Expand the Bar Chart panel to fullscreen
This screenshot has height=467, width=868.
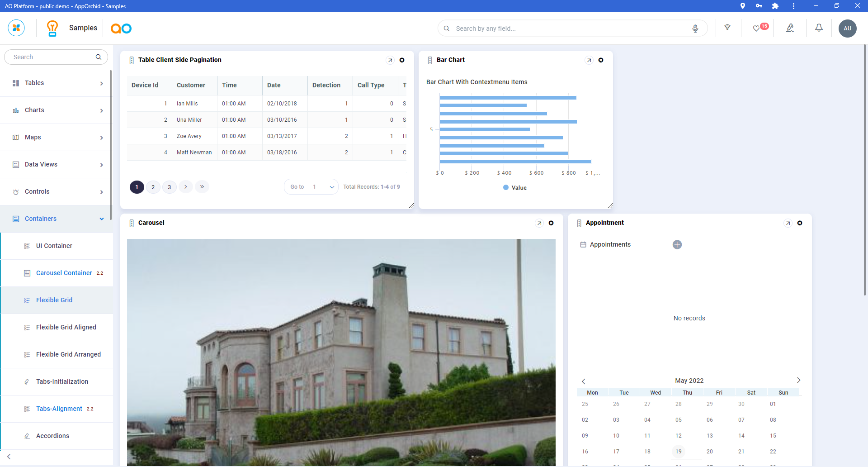click(x=589, y=60)
